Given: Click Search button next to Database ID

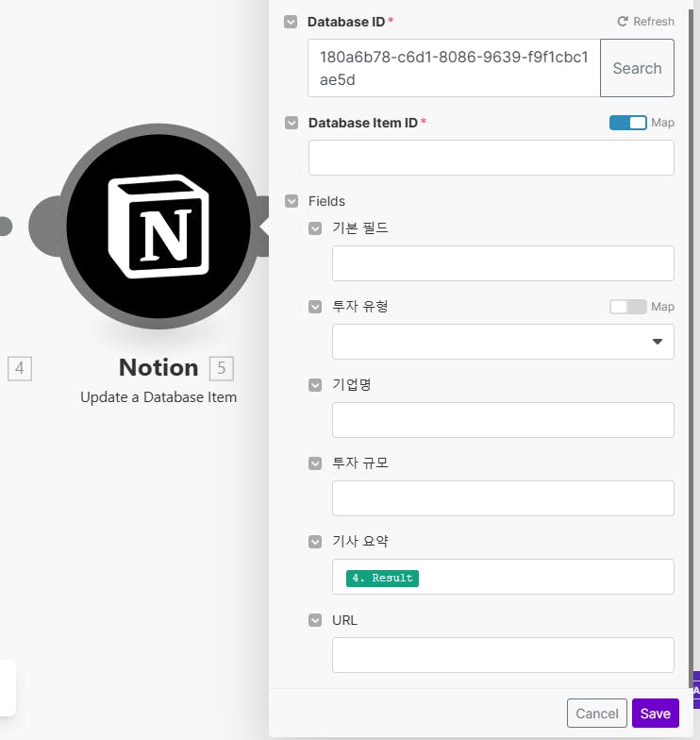Looking at the screenshot, I should (x=637, y=68).
